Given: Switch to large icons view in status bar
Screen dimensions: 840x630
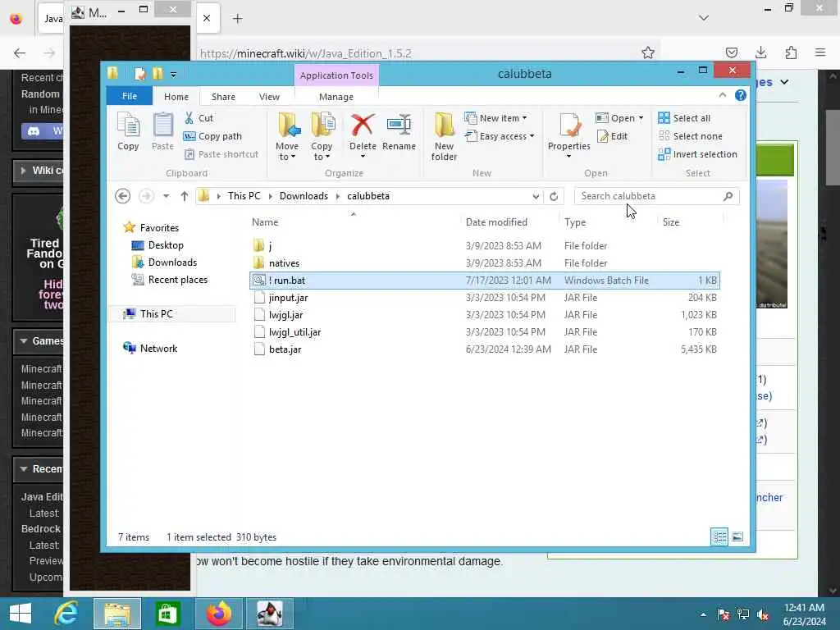Looking at the screenshot, I should pyautogui.click(x=737, y=536).
